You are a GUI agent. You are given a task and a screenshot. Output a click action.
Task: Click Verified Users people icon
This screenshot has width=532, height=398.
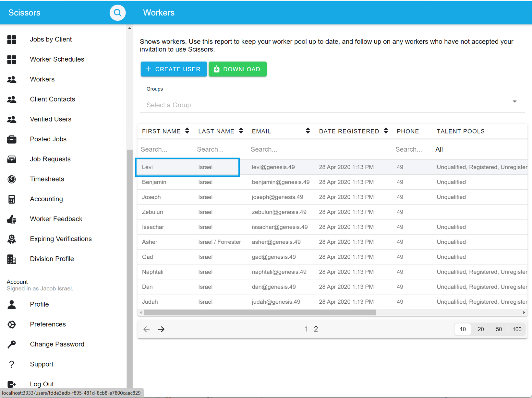coord(12,119)
